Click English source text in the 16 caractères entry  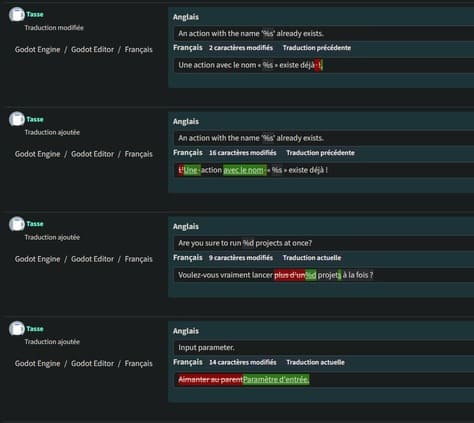(251, 138)
